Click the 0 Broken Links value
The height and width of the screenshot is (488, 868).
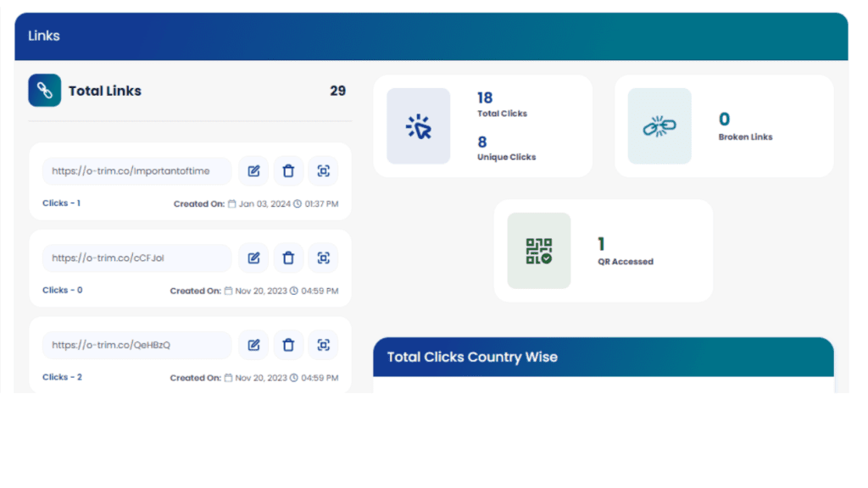[724, 119]
